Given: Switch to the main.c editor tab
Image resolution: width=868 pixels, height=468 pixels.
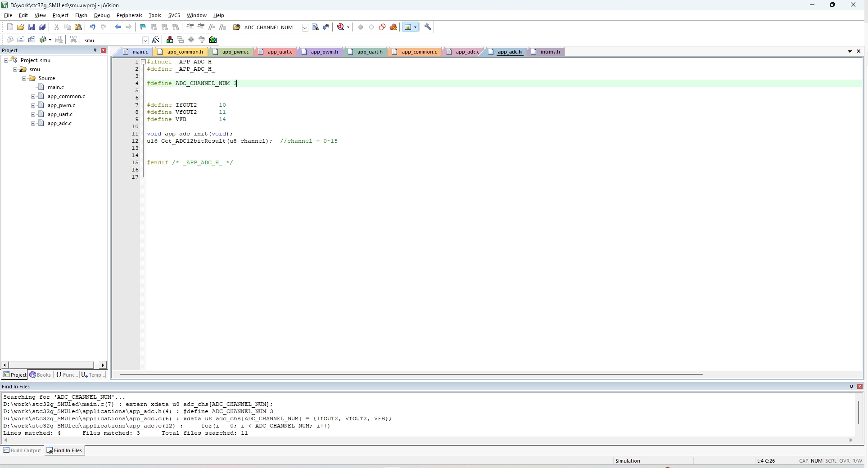Looking at the screenshot, I should pyautogui.click(x=136, y=52).
